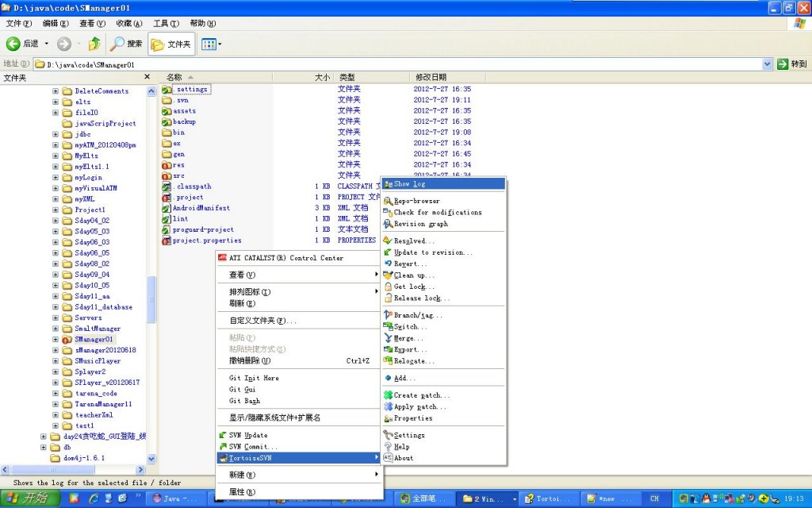Expand the SManager01 tree node
This screenshot has height=508, width=812.
[56, 340]
